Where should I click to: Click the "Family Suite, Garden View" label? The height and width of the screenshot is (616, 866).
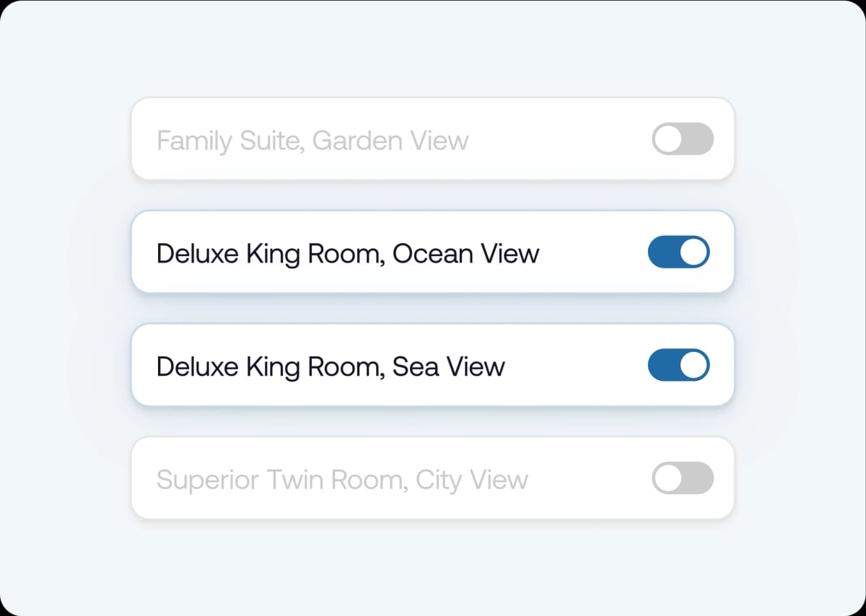[x=312, y=140]
